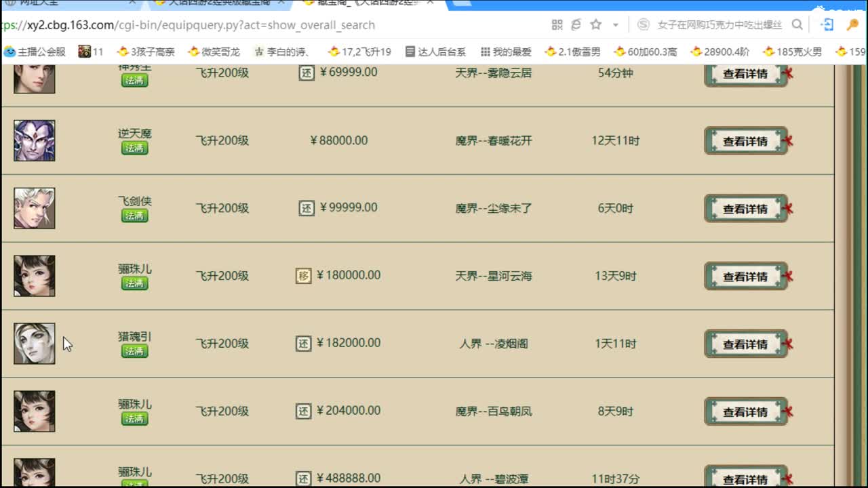Click the orange key password icon
This screenshot has height=488, width=868.
(x=853, y=25)
